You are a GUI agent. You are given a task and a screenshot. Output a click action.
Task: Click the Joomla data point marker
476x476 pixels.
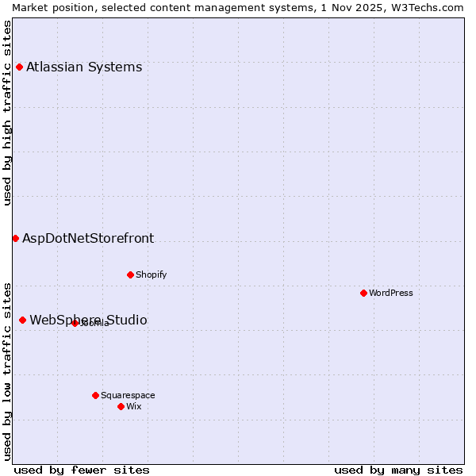click(75, 323)
